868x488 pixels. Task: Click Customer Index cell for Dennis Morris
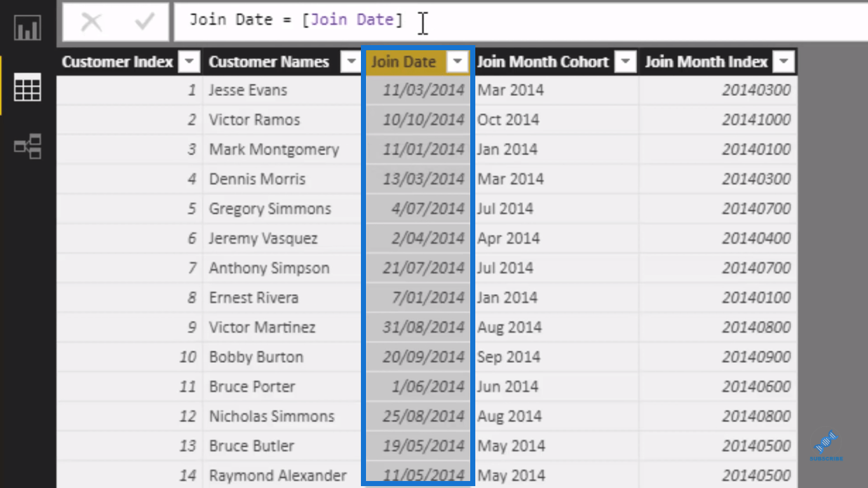tap(130, 179)
